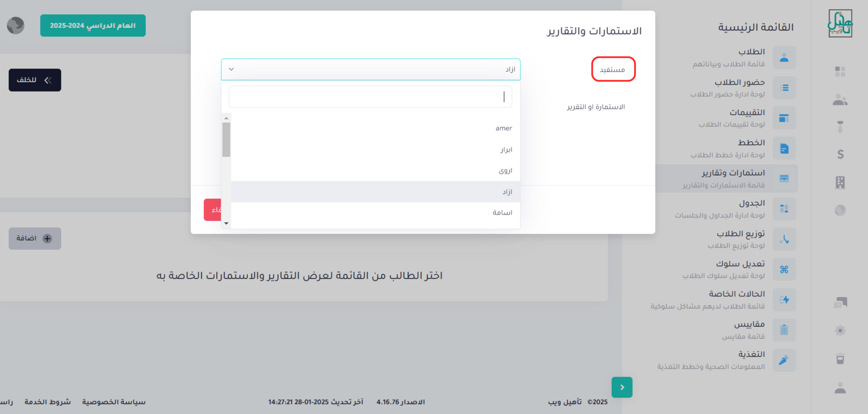Open the profile person icon in the sidebar rail
The height and width of the screenshot is (414, 868).
click(x=840, y=388)
